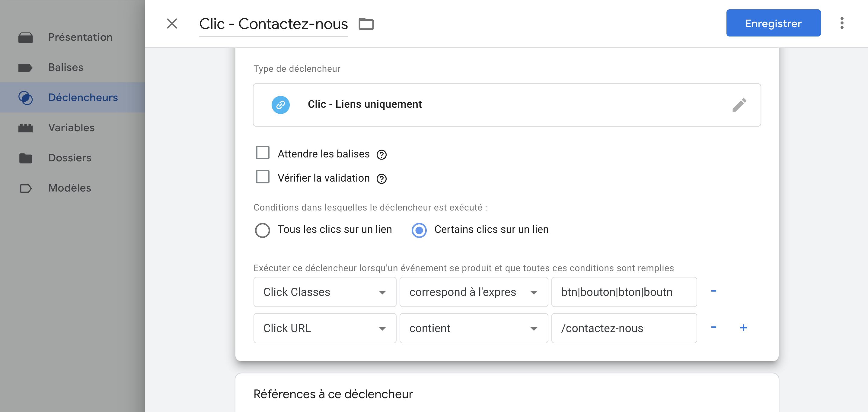Enable the Attendre les balises checkbox
The image size is (868, 412).
263,152
